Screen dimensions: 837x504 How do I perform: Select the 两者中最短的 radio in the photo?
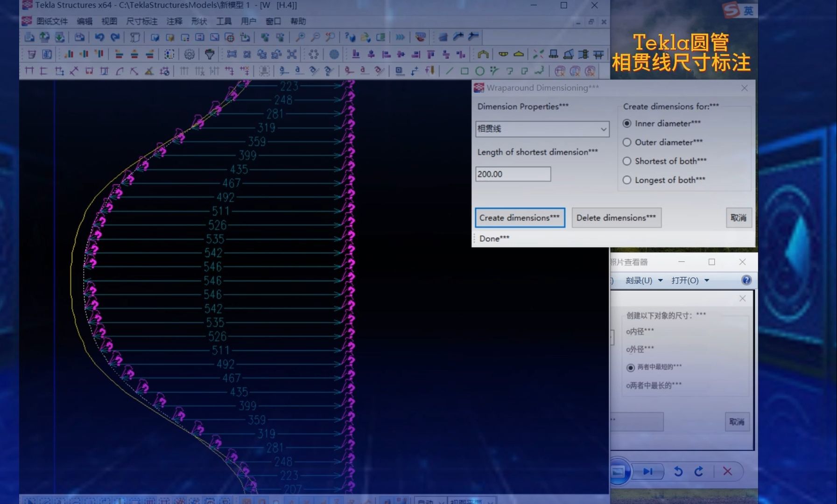[631, 368]
